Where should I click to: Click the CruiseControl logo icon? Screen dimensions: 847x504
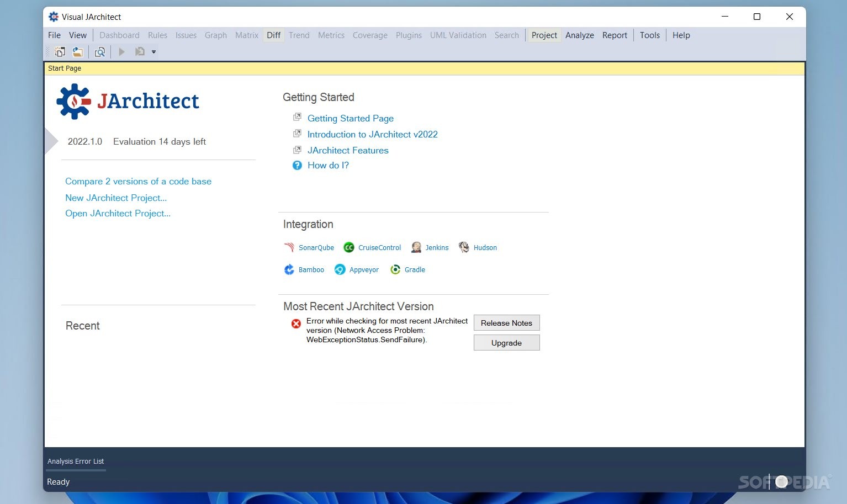(349, 247)
